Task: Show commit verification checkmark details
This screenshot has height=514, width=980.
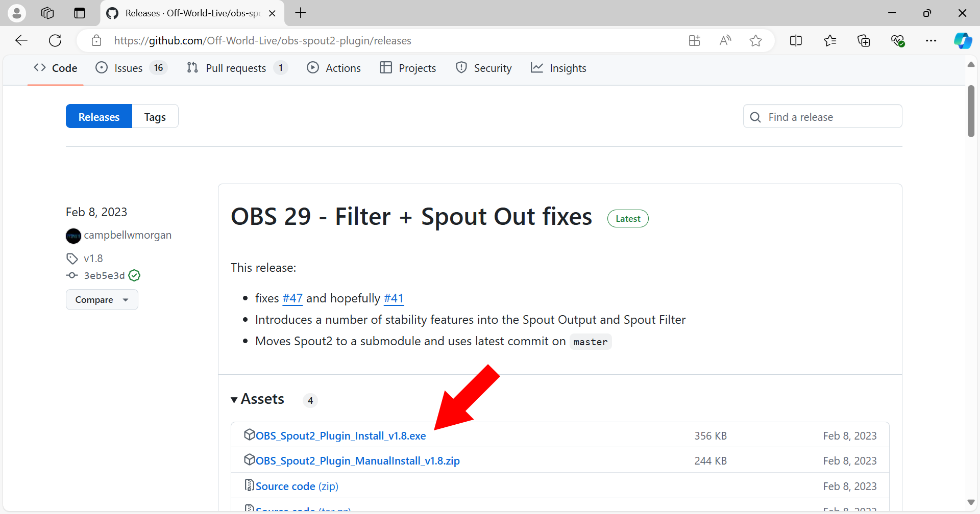Action: 134,276
